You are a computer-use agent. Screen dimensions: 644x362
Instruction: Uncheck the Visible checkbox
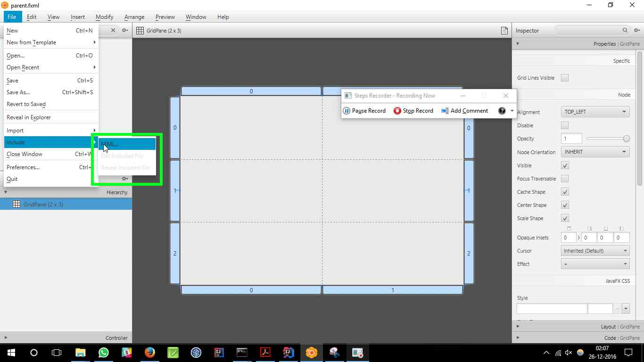click(x=565, y=165)
